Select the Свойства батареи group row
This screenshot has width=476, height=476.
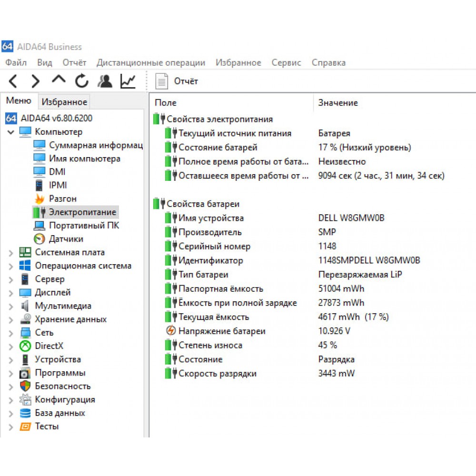point(203,204)
